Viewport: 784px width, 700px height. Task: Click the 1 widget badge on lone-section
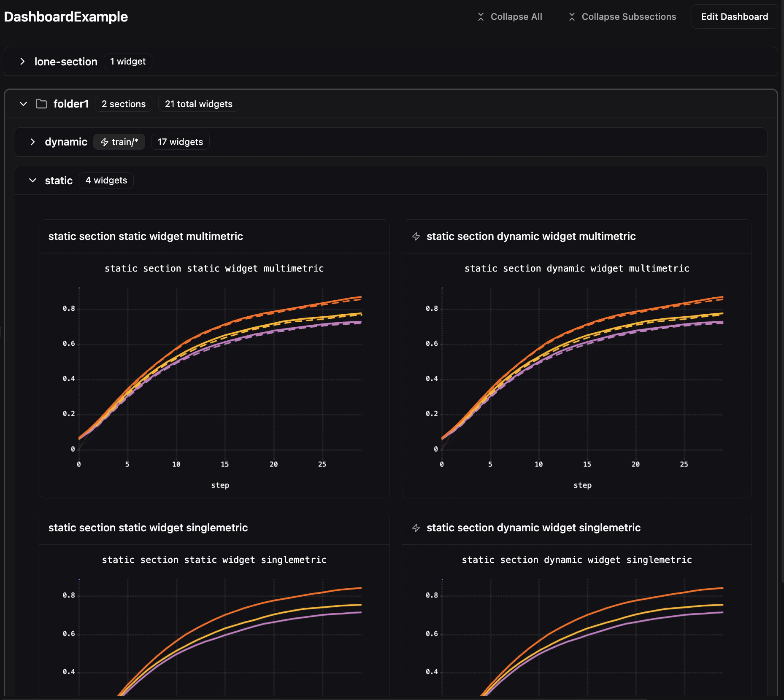coord(127,61)
